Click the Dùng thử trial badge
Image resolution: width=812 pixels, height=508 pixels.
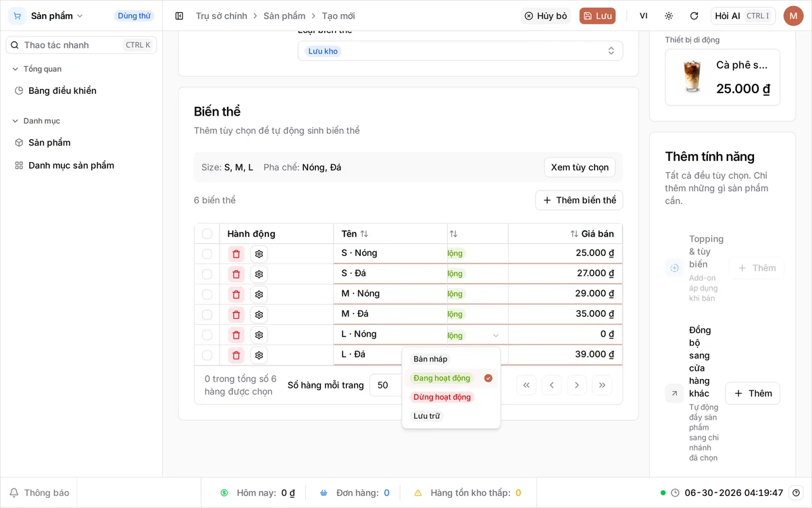134,16
